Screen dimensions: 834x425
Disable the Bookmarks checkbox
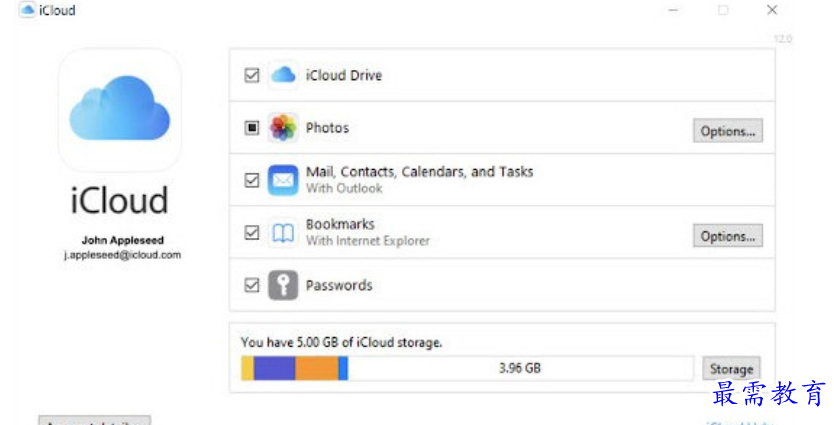click(x=252, y=233)
